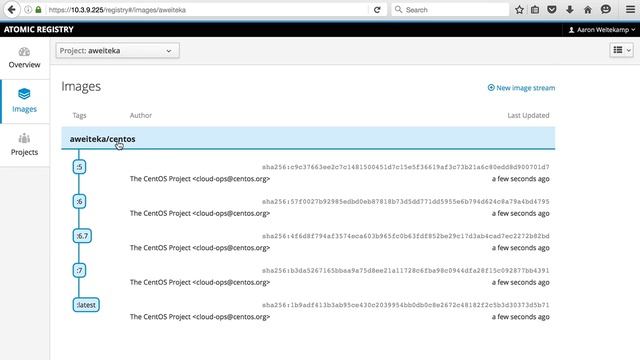This screenshot has height=360, width=640.
Task: Open the Projects sidebar tab
Action: tap(24, 145)
